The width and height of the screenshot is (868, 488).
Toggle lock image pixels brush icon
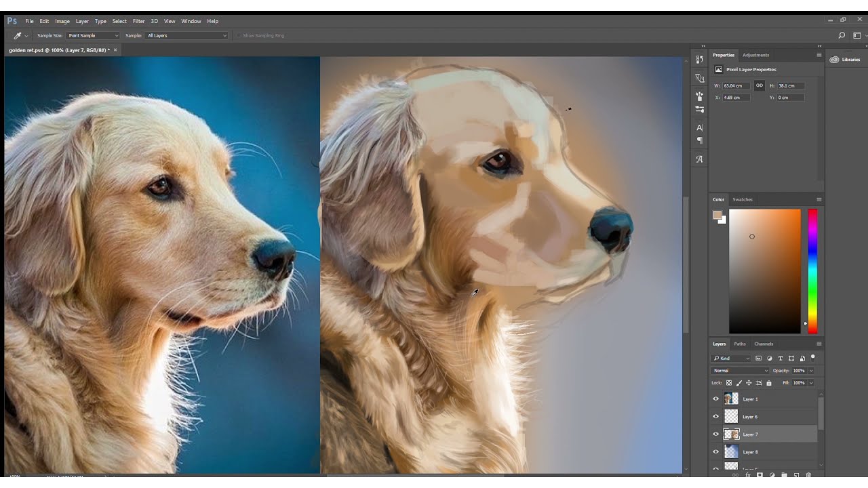tap(739, 383)
